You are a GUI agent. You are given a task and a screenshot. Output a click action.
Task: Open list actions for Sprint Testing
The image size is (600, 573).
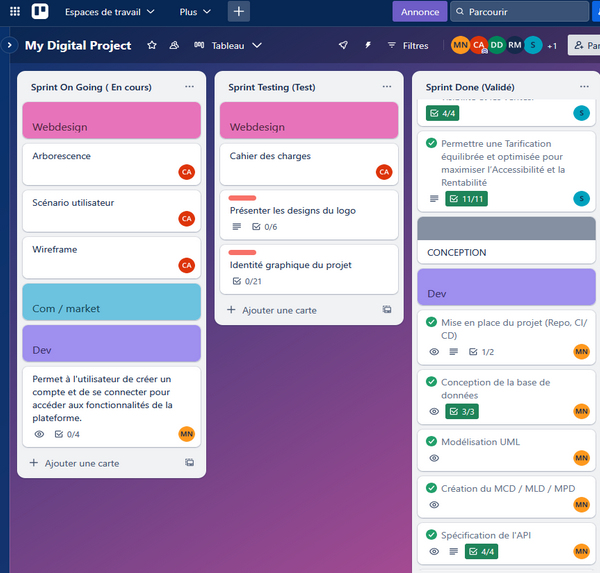pos(387,87)
